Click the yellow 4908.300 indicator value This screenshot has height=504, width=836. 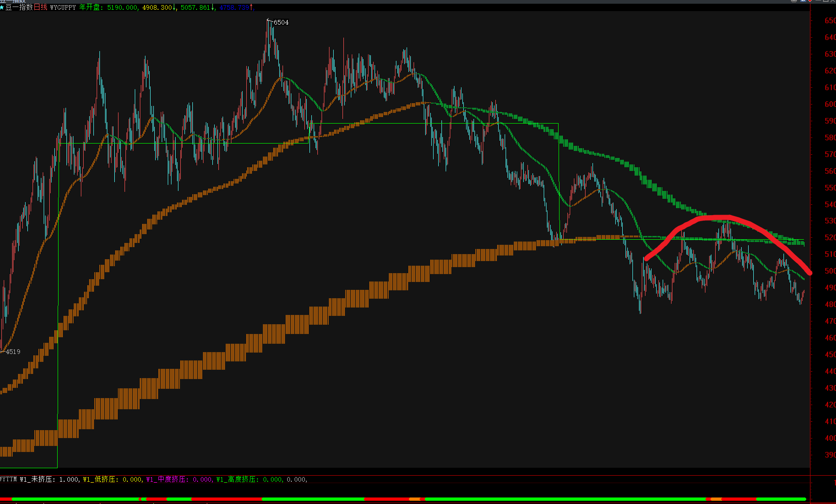pyautogui.click(x=157, y=8)
